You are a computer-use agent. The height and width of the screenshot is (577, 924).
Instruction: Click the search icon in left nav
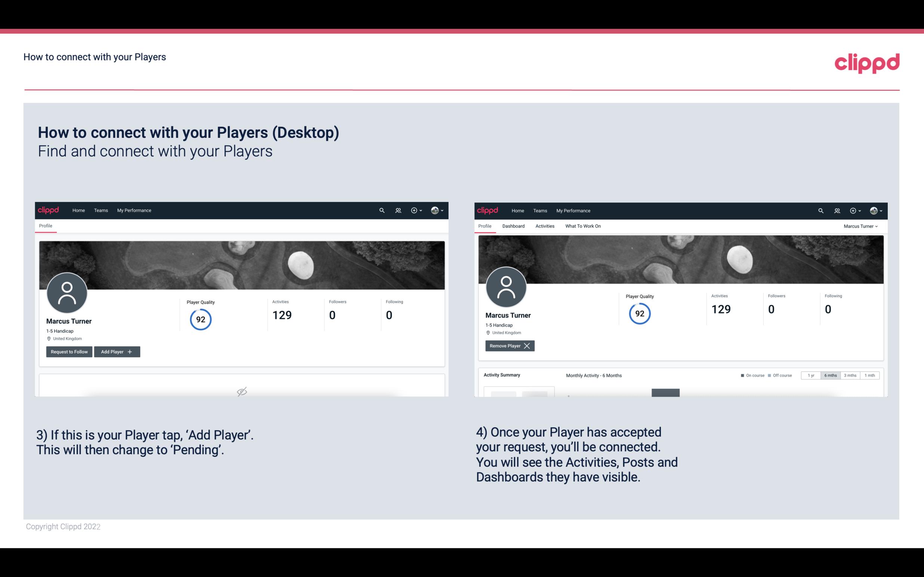382,210
